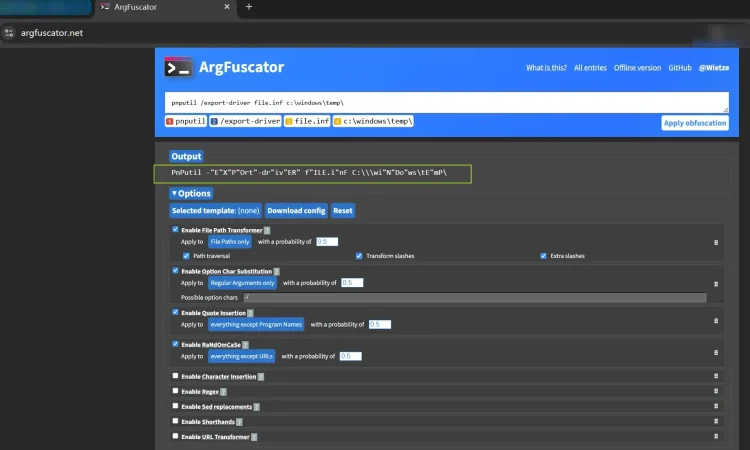Click the help icon next to Enable Regex

point(223,392)
